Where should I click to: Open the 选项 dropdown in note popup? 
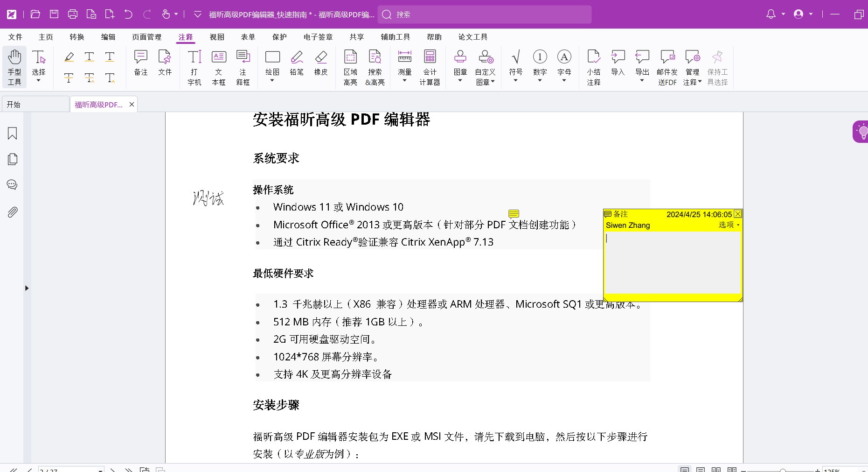coord(729,225)
